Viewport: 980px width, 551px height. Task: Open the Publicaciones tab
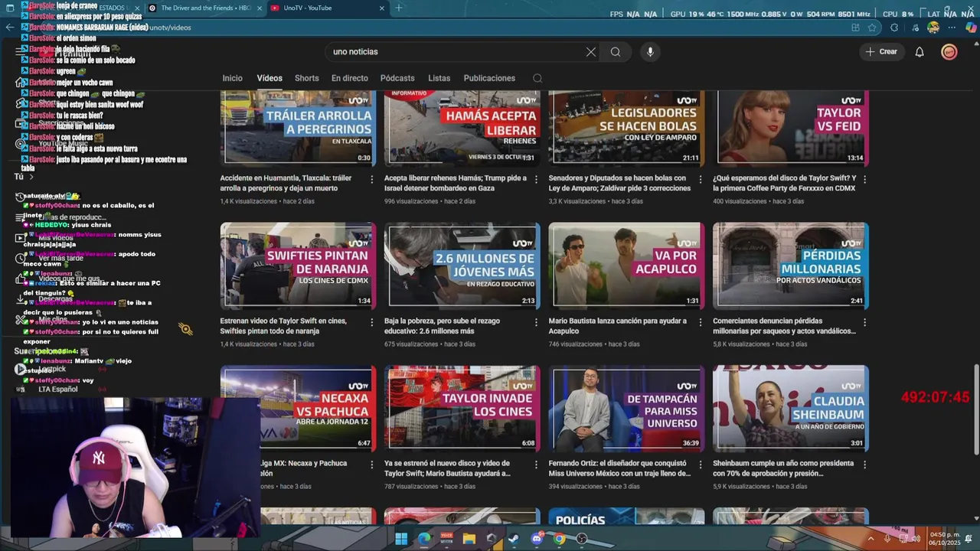click(x=489, y=78)
